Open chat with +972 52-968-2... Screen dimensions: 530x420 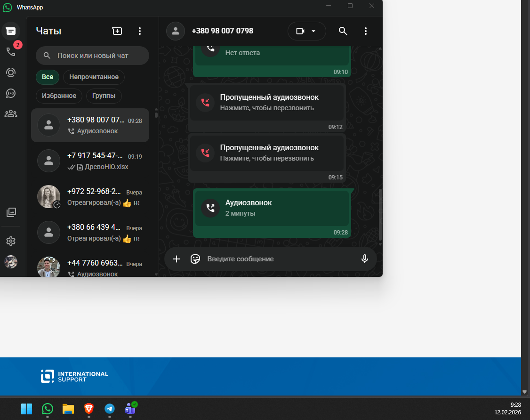(90, 197)
